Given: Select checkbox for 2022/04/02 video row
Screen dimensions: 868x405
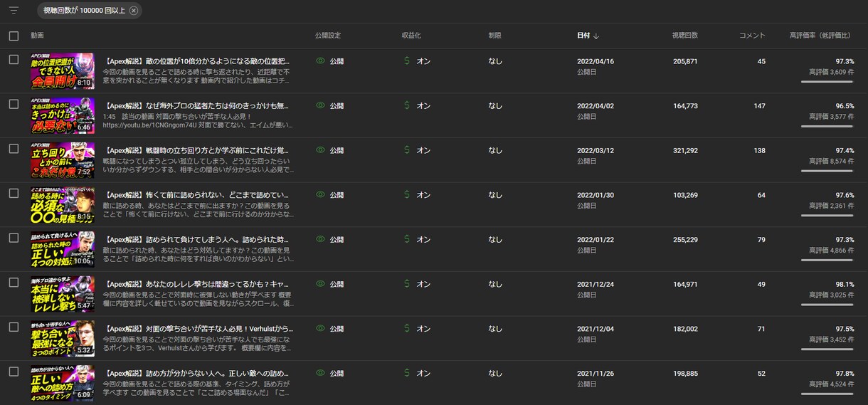Looking at the screenshot, I should coord(14,104).
